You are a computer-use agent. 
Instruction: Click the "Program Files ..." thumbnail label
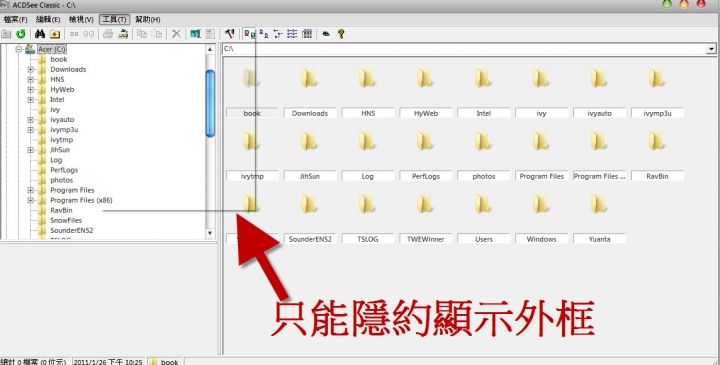(x=599, y=176)
